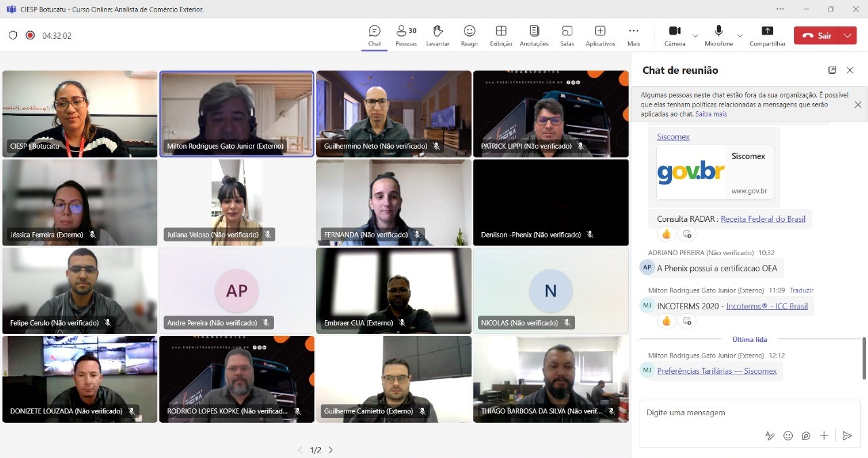Expand microphone options dropdown arrow
Viewport: 868px width, 458px height.
[740, 35]
